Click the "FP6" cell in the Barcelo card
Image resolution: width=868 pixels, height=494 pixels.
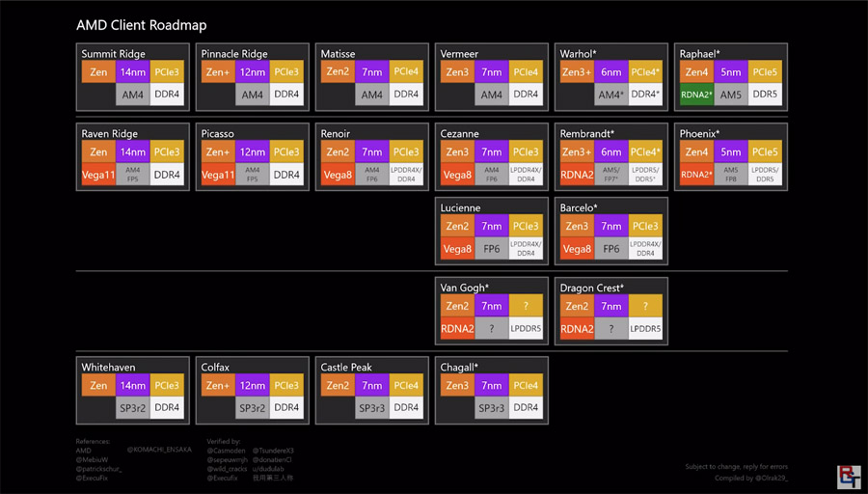pos(611,249)
